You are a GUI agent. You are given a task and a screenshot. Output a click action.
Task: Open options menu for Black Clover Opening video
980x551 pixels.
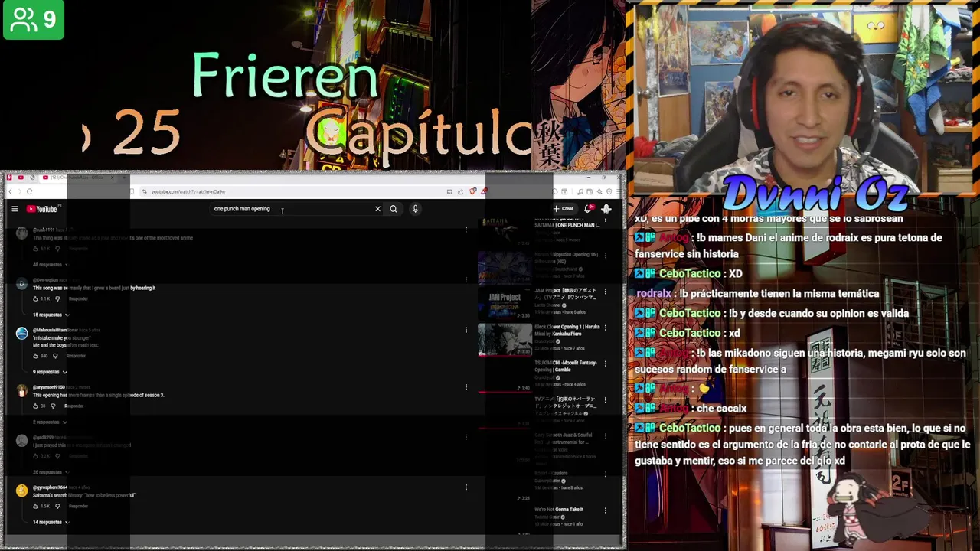pos(606,328)
